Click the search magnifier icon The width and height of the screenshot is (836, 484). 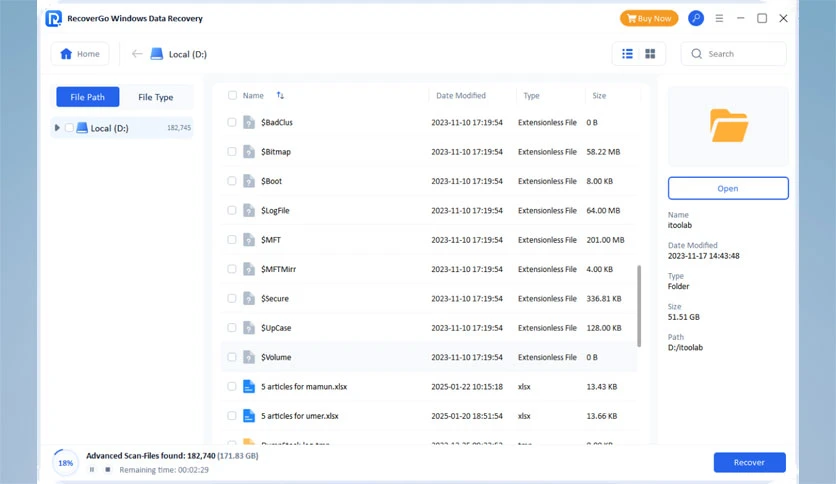(x=696, y=54)
